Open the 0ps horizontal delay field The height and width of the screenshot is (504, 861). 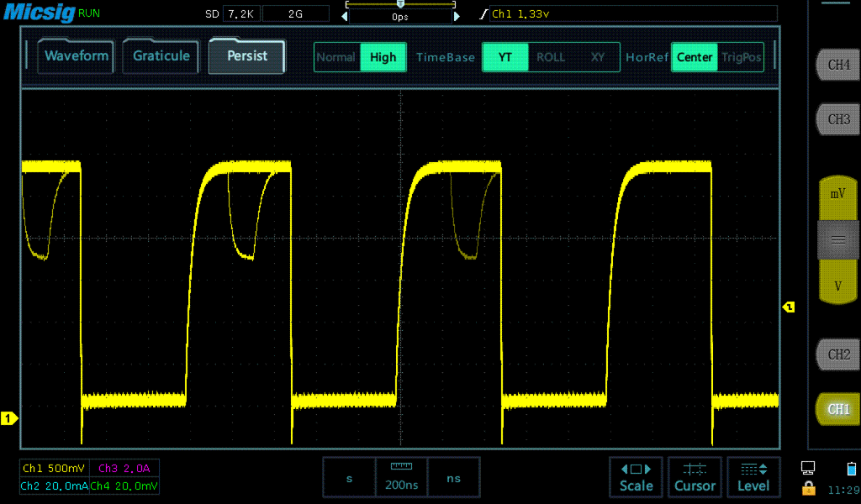pos(400,17)
